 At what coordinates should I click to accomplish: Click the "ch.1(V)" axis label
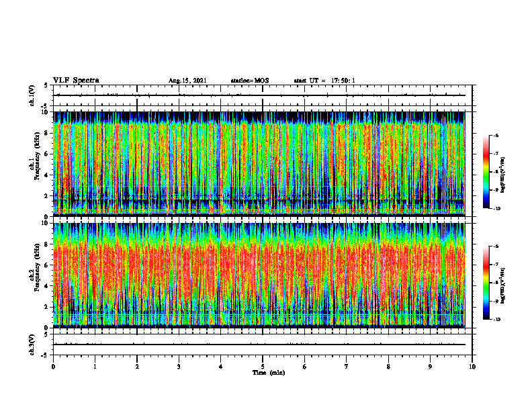(x=32, y=95)
